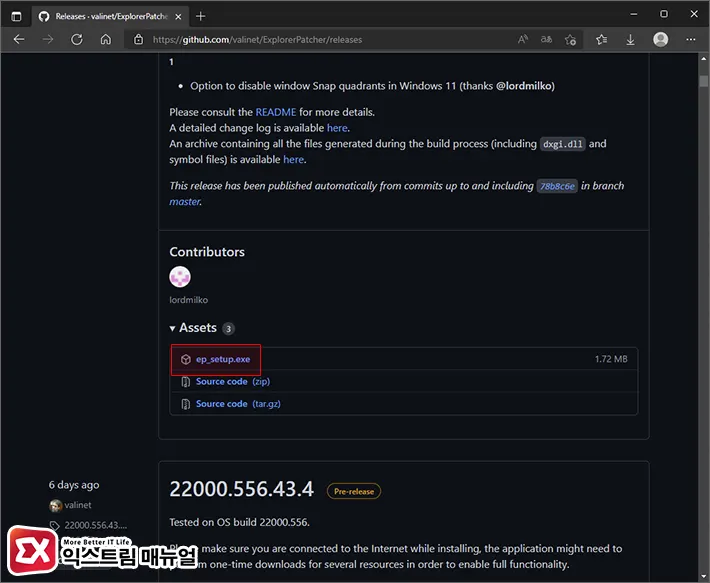Click the translate page icon
The image size is (710, 583).
pyautogui.click(x=547, y=40)
